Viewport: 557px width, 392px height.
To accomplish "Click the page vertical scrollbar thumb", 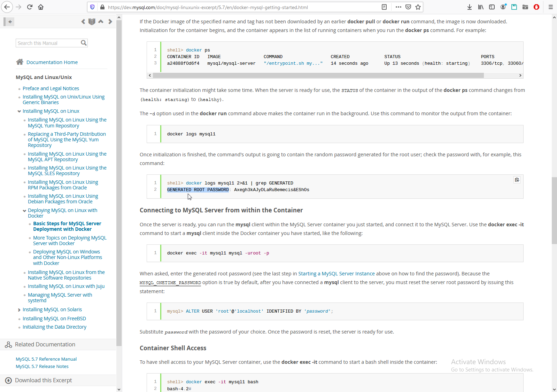I will [x=554, y=211].
